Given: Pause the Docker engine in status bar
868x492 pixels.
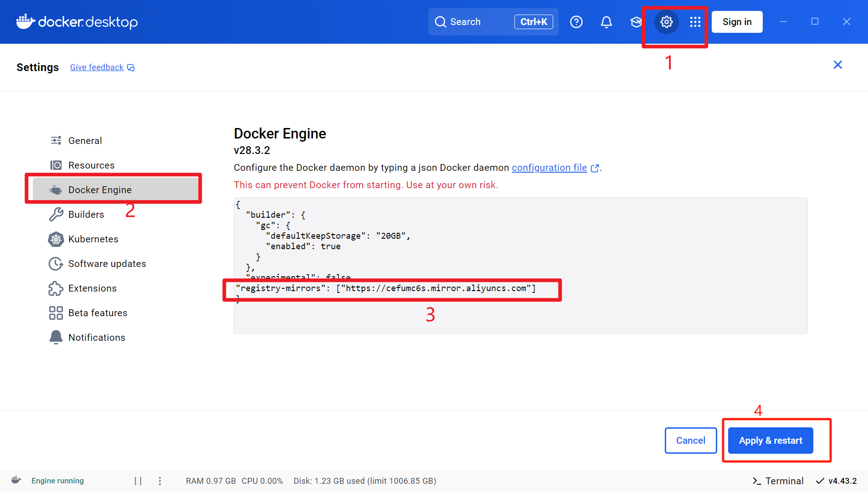Looking at the screenshot, I should 138,481.
